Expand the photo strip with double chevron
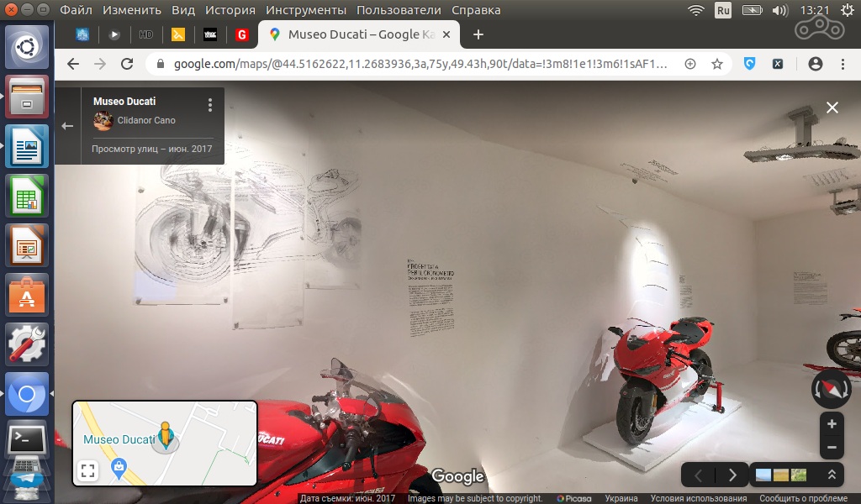Screen dimensions: 861x504 (x=832, y=475)
